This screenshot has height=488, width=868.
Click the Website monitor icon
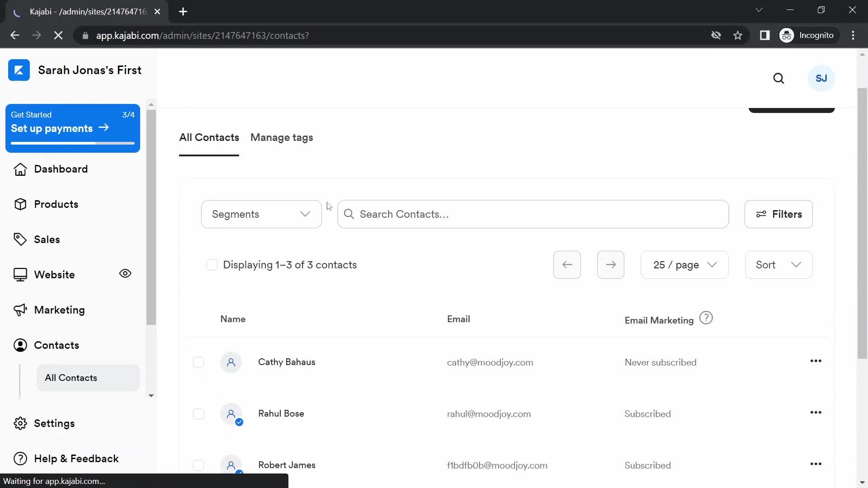pyautogui.click(x=20, y=275)
